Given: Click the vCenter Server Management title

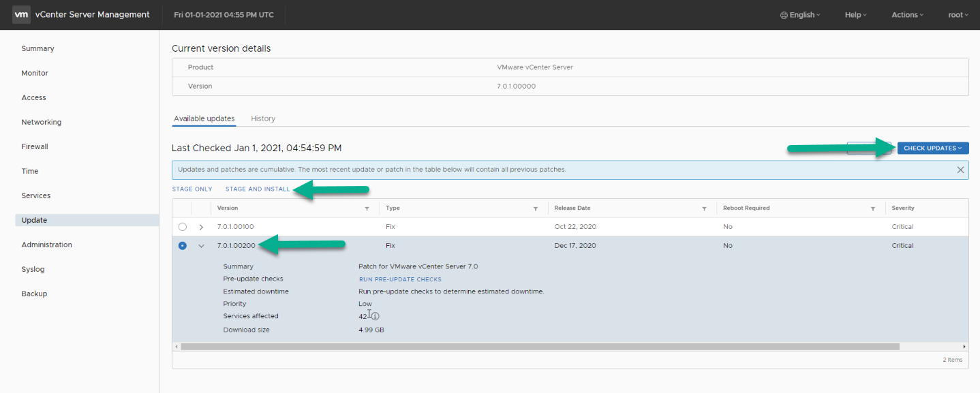Looking at the screenshot, I should (93, 14).
